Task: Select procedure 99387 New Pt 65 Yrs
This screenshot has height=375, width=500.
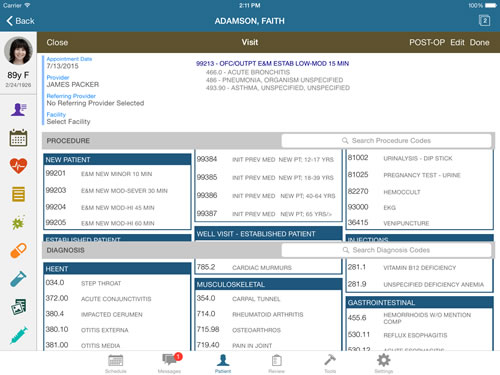Action: point(268,213)
